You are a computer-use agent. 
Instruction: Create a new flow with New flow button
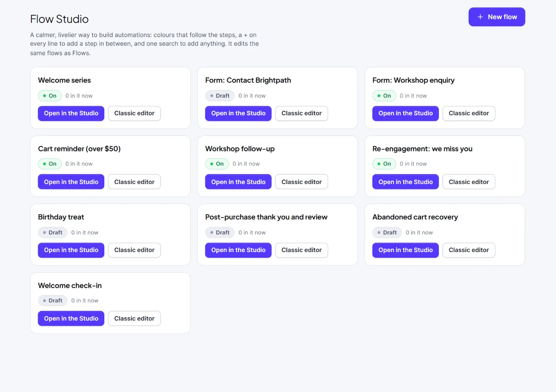(x=497, y=17)
